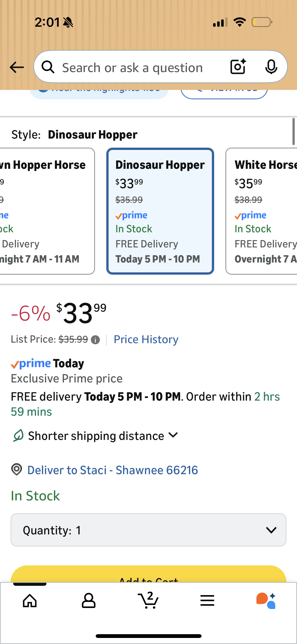The image size is (297, 644).
Task: Open camera lens search icon
Action: tap(238, 67)
